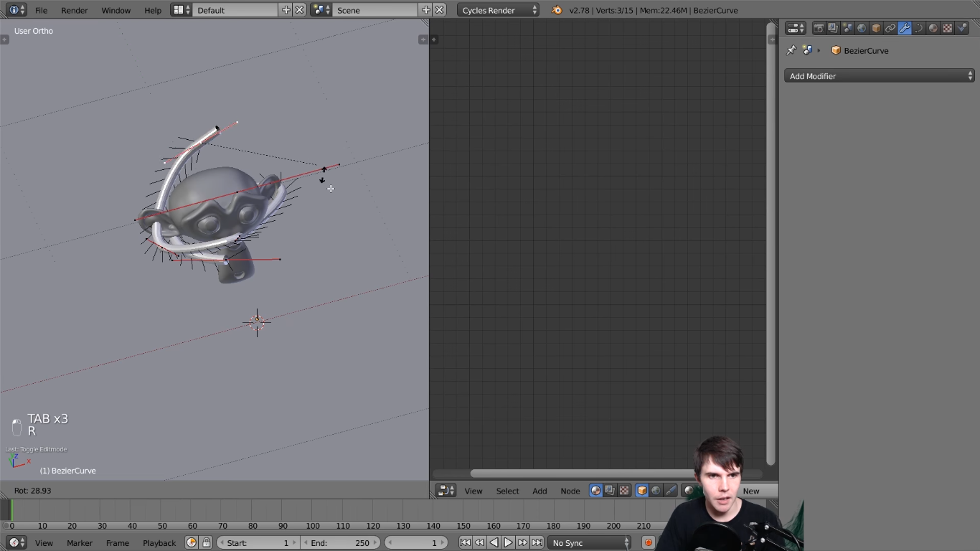Open the Add Modifier dropdown
This screenshot has height=551, width=980.
click(879, 75)
